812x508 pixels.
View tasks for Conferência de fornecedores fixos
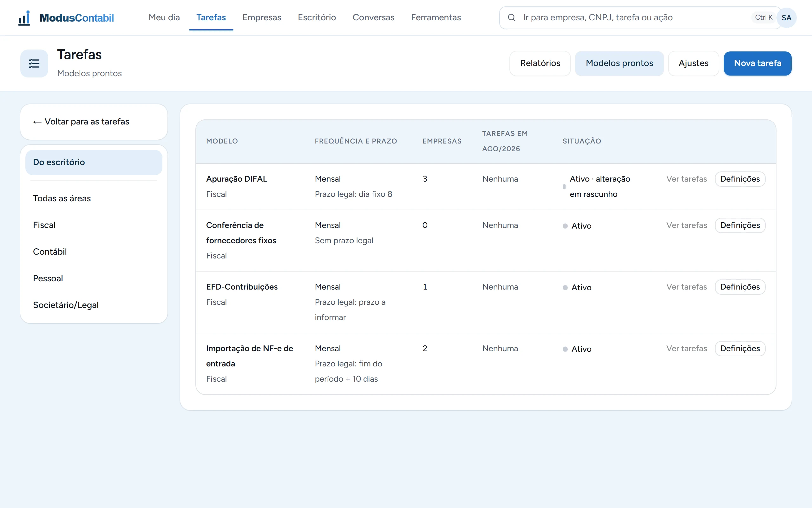tap(686, 225)
